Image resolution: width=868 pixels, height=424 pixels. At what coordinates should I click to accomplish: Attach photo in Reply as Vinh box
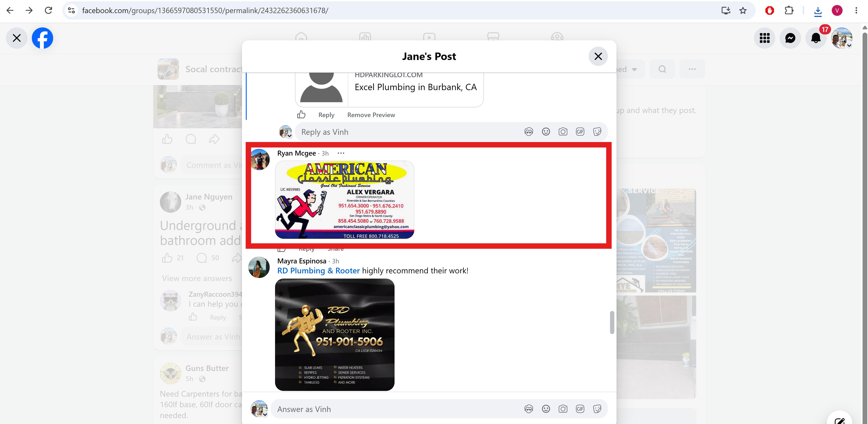click(563, 132)
